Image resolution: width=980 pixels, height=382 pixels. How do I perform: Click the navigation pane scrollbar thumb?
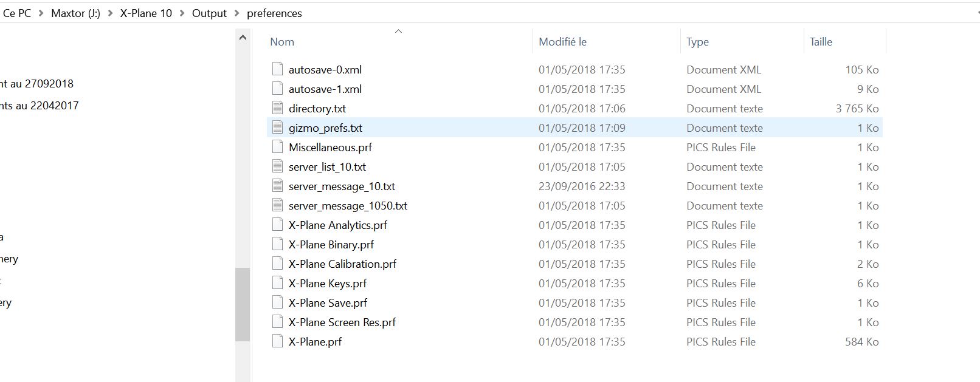click(x=243, y=304)
